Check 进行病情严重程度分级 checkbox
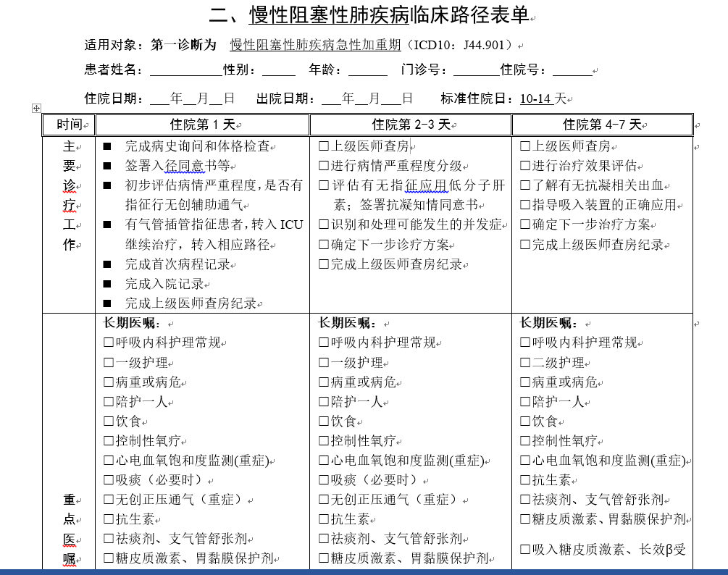The width and height of the screenshot is (728, 575). (324, 166)
